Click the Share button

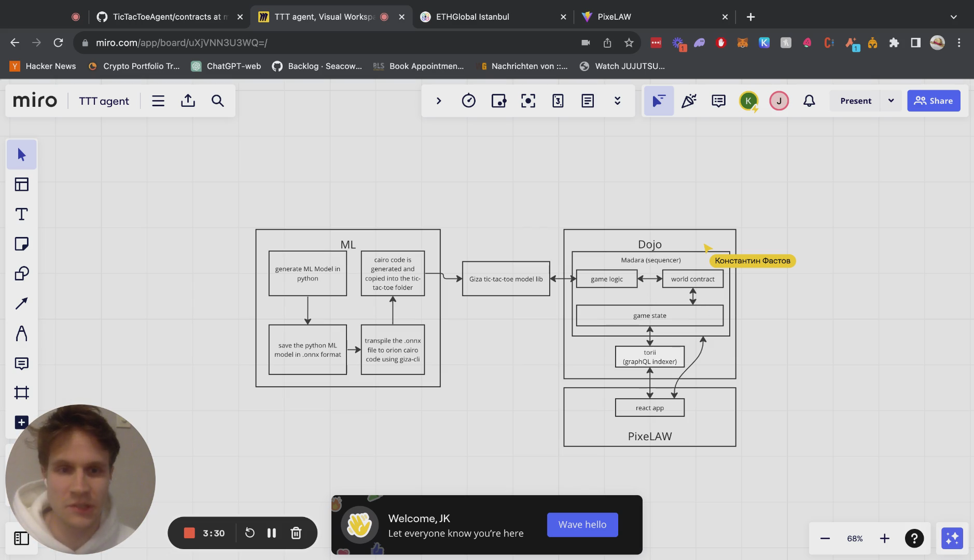point(934,101)
